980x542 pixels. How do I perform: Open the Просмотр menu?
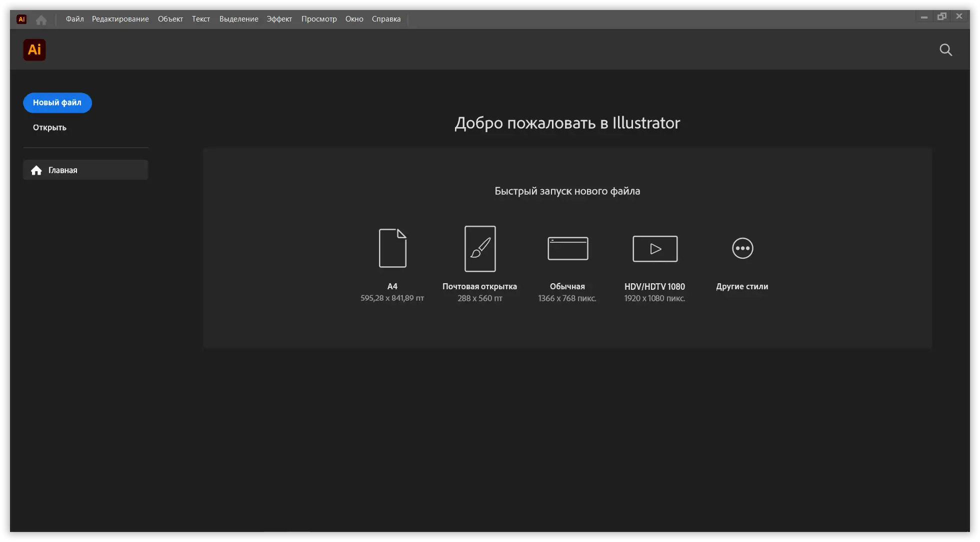point(318,19)
